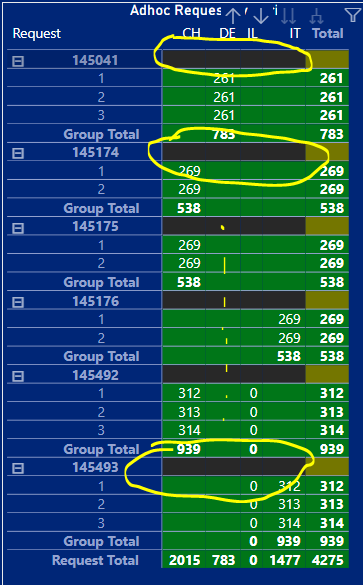Click Group Total label under 145176
This screenshot has width=363, height=585.
coord(101,357)
